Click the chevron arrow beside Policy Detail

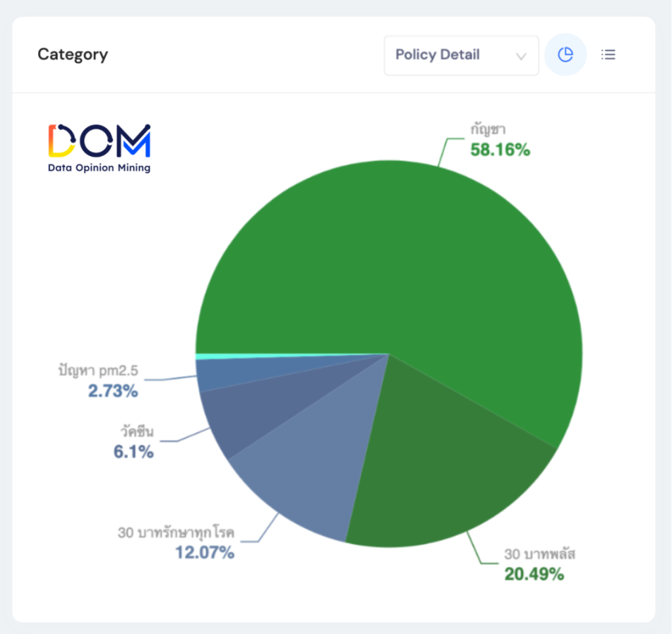click(522, 56)
